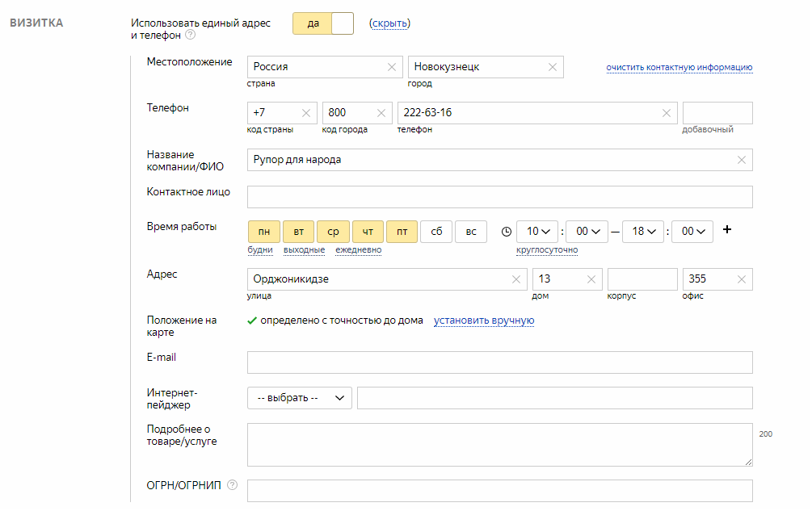Clear the company name Рупор для народа
This screenshot has height=511, width=812.
[742, 160]
